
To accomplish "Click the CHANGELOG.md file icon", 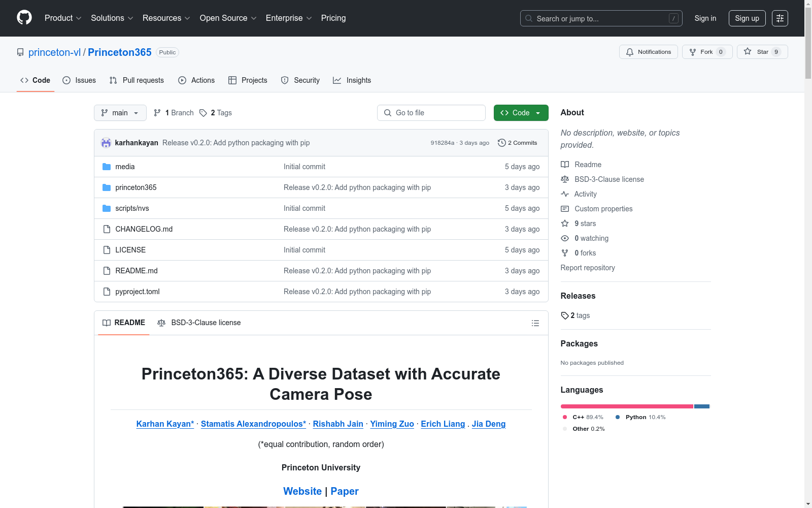I will (x=107, y=229).
